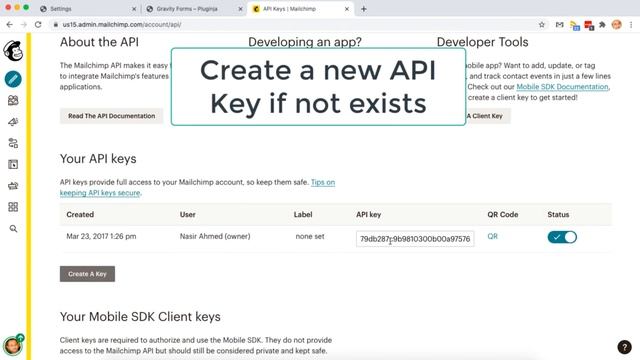Open Tips on keeping API keys secure link
Screen dimensions: 640x360
click(x=198, y=187)
